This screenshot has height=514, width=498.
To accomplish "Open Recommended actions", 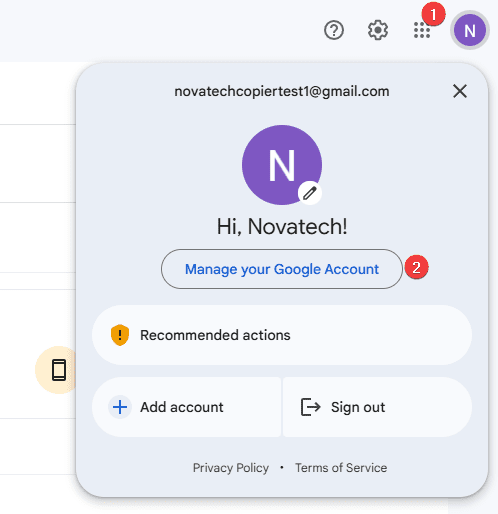I will (x=282, y=335).
